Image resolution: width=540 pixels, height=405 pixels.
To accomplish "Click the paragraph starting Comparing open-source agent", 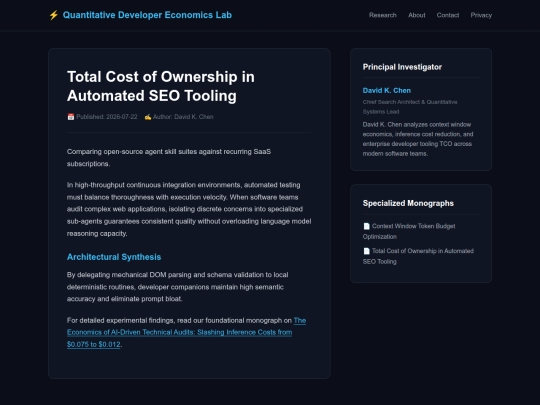I will (169, 158).
